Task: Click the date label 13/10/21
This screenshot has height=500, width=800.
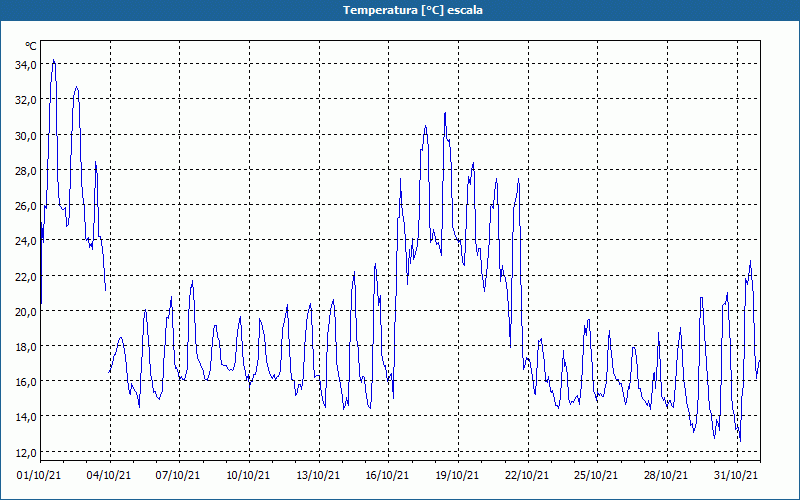Action: [318, 476]
